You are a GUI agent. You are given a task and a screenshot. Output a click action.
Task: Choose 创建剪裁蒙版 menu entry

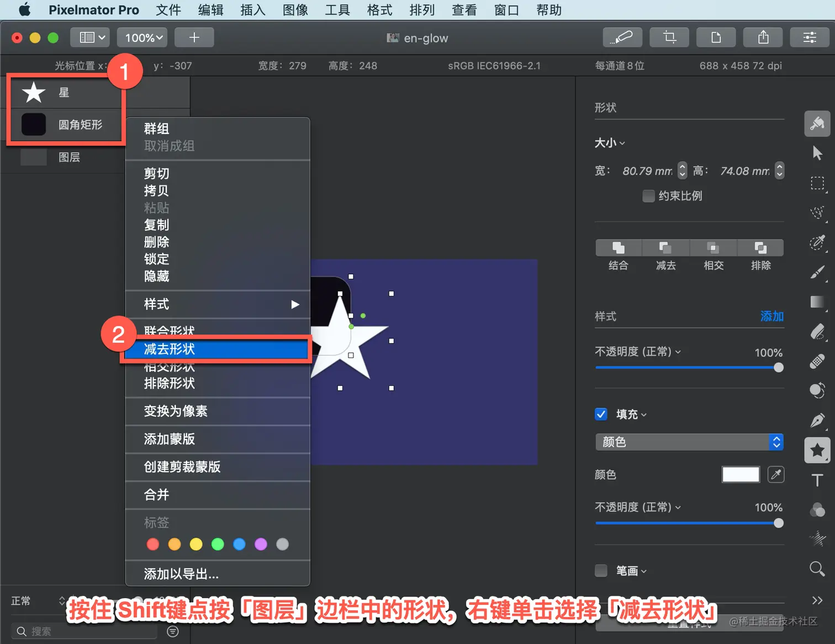point(218,467)
